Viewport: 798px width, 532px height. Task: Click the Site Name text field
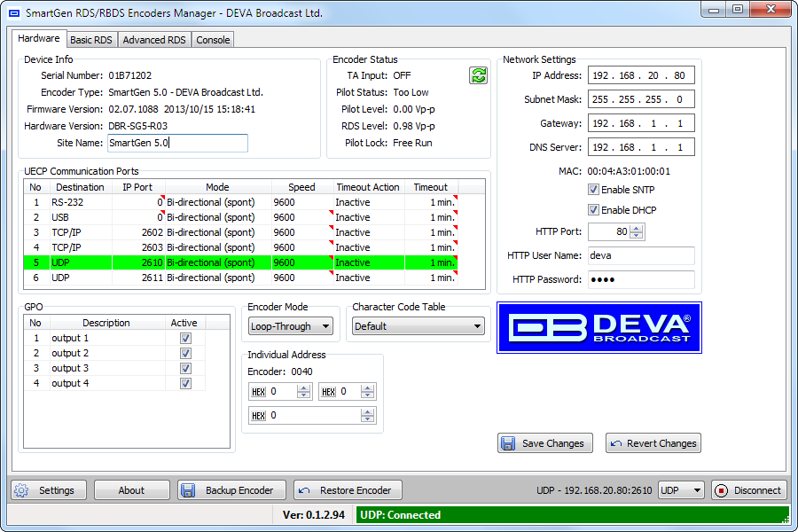(177, 143)
